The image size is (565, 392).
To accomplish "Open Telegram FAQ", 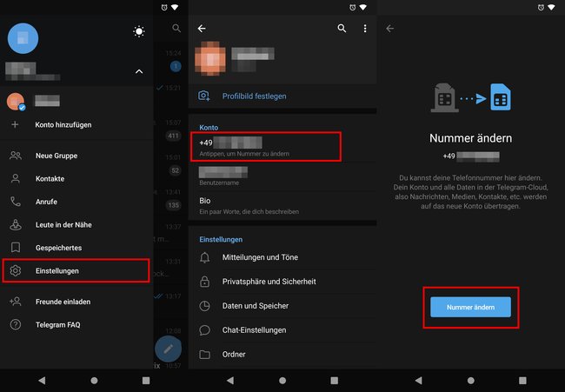I will click(57, 324).
